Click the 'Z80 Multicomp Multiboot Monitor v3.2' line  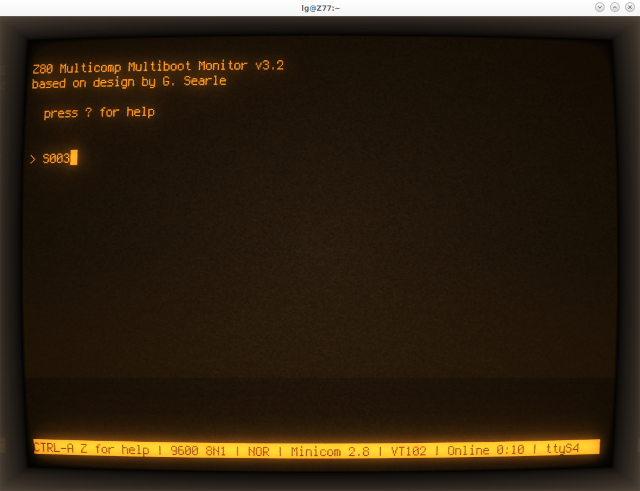158,67
